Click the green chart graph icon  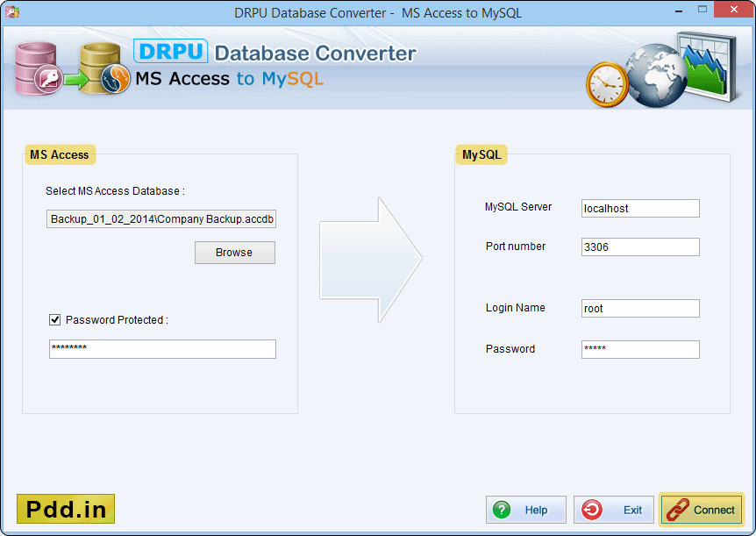tap(709, 66)
